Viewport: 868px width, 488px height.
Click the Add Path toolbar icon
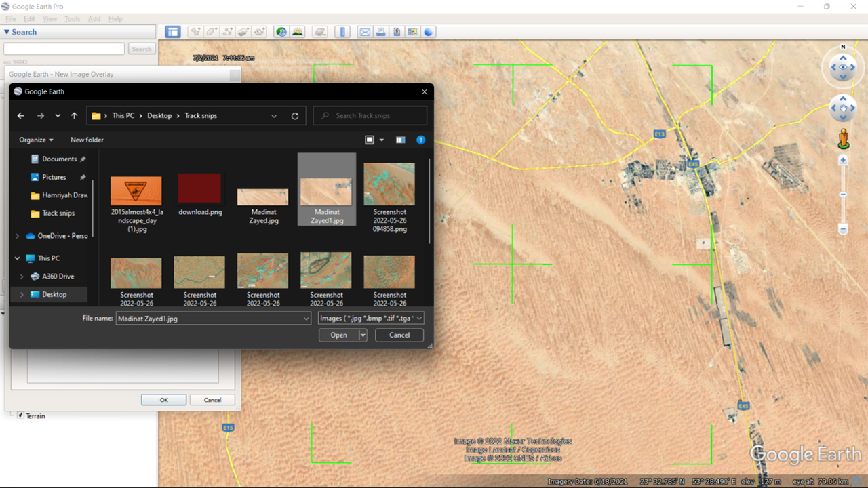[228, 32]
